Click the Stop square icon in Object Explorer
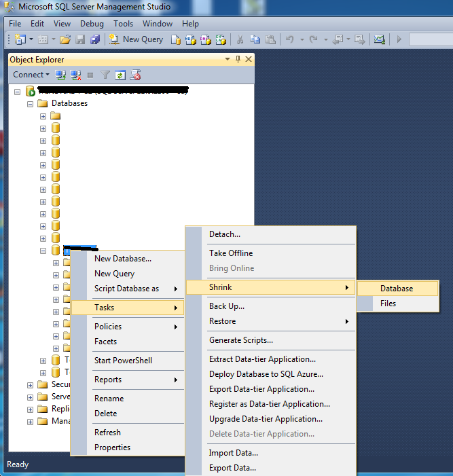Image resolution: width=453 pixels, height=476 pixels. click(90, 75)
